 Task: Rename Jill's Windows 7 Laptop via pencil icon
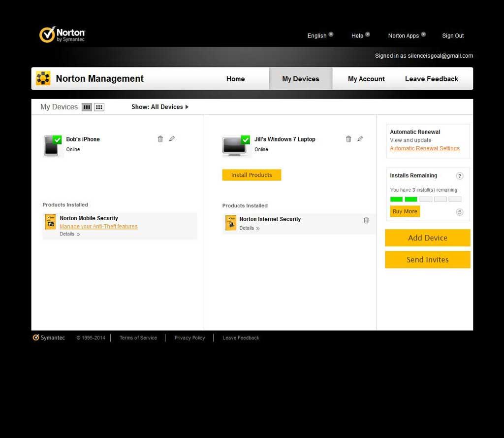[360, 139]
